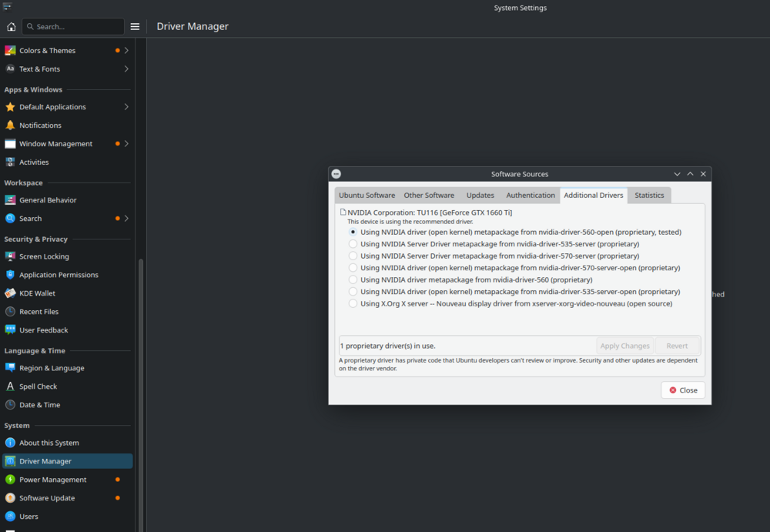Click the Spell Check icon
The image size is (770, 532).
tap(10, 386)
